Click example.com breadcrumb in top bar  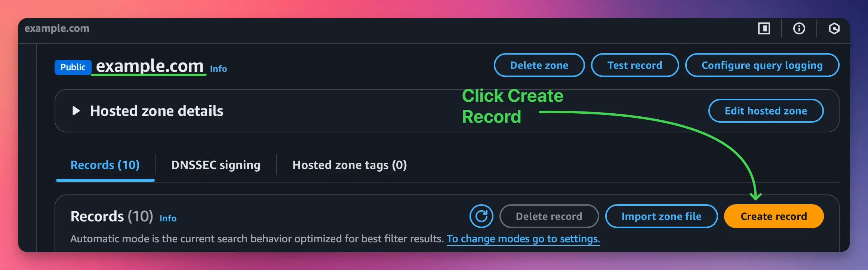[57, 28]
